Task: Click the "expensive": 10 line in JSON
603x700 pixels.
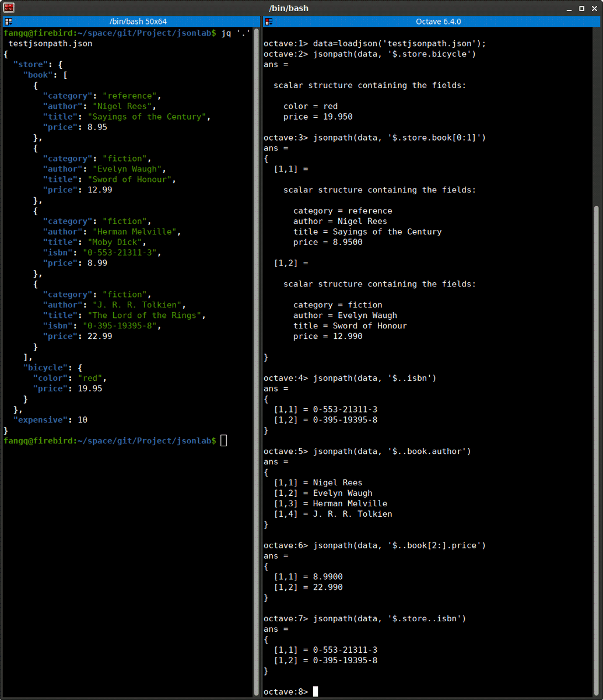Action: pos(51,420)
